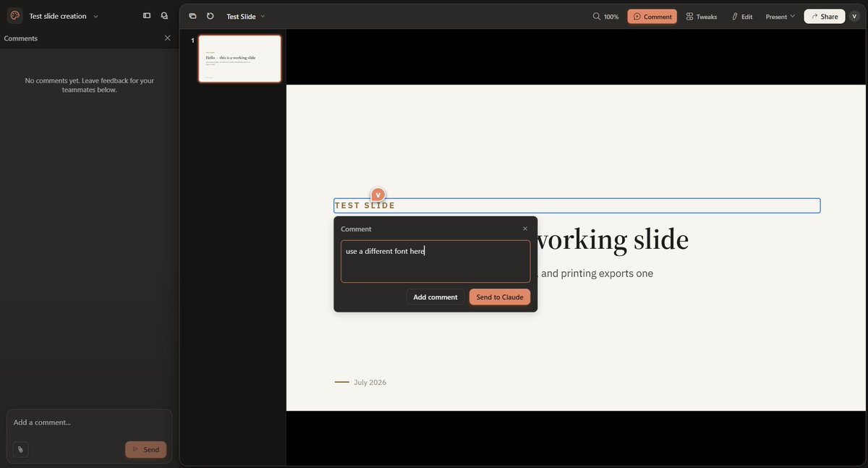Expand the Test slide creation project menu
This screenshot has width=868, height=468.
click(x=64, y=16)
